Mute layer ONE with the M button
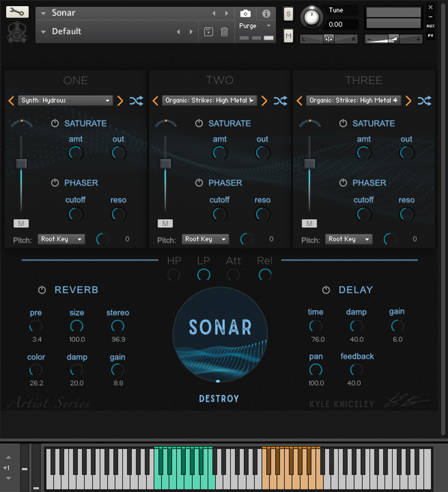Screen dimensions: 448x492 point(21,224)
